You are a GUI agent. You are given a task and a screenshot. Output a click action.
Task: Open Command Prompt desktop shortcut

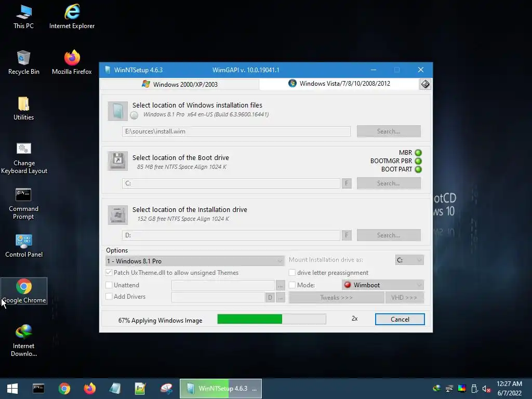(x=23, y=204)
